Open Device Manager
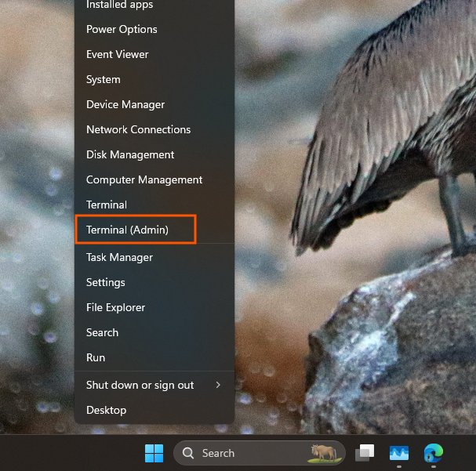The height and width of the screenshot is (471, 476). pos(154,105)
